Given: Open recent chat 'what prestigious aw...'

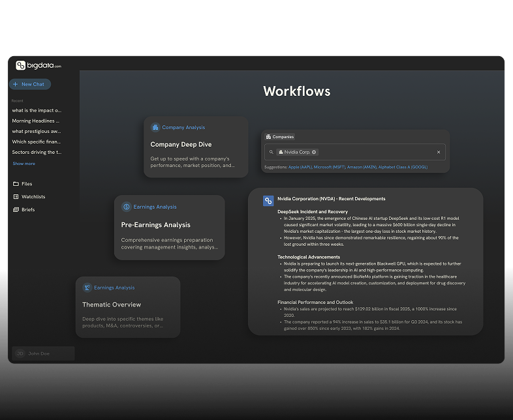Looking at the screenshot, I should [x=37, y=131].
